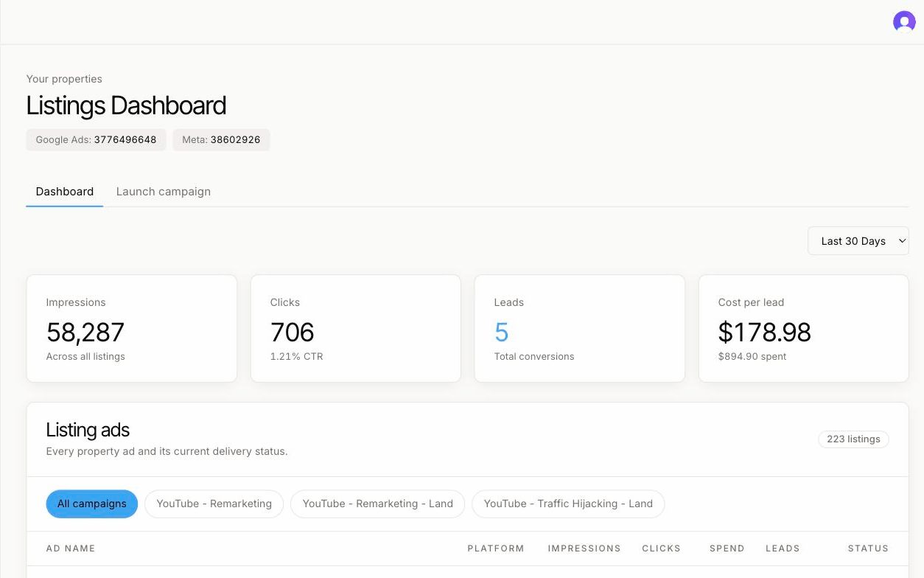This screenshot has height=578, width=924.
Task: Filter by YouTube - Remarketing campaign
Action: coord(214,504)
